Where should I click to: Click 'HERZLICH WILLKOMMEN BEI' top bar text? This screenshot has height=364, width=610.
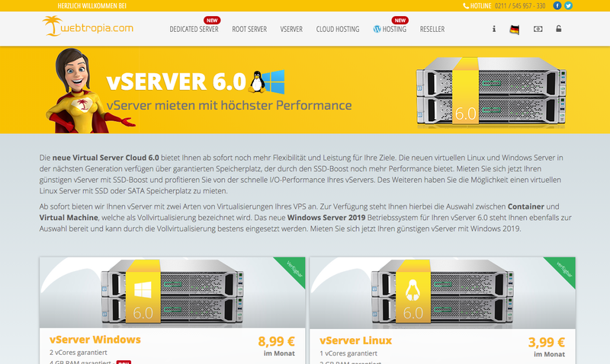point(91,6)
